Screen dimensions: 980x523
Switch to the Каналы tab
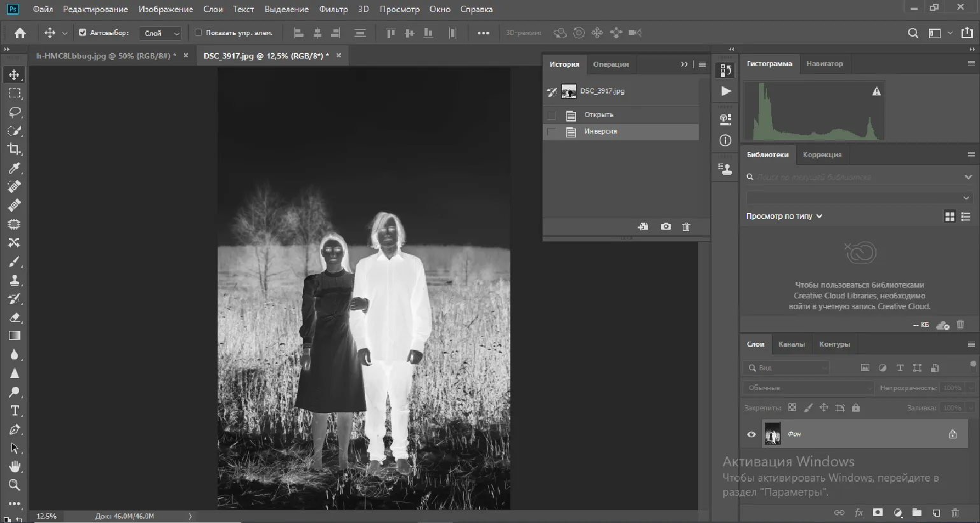(x=791, y=344)
